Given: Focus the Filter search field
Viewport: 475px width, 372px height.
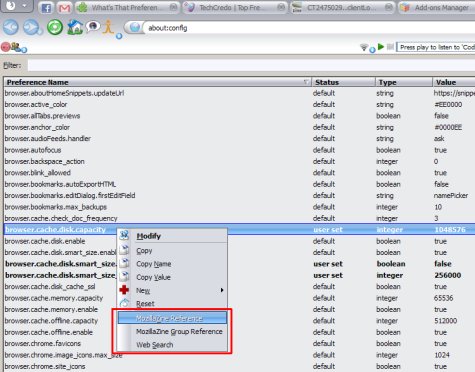Looking at the screenshot, I should (x=251, y=65).
